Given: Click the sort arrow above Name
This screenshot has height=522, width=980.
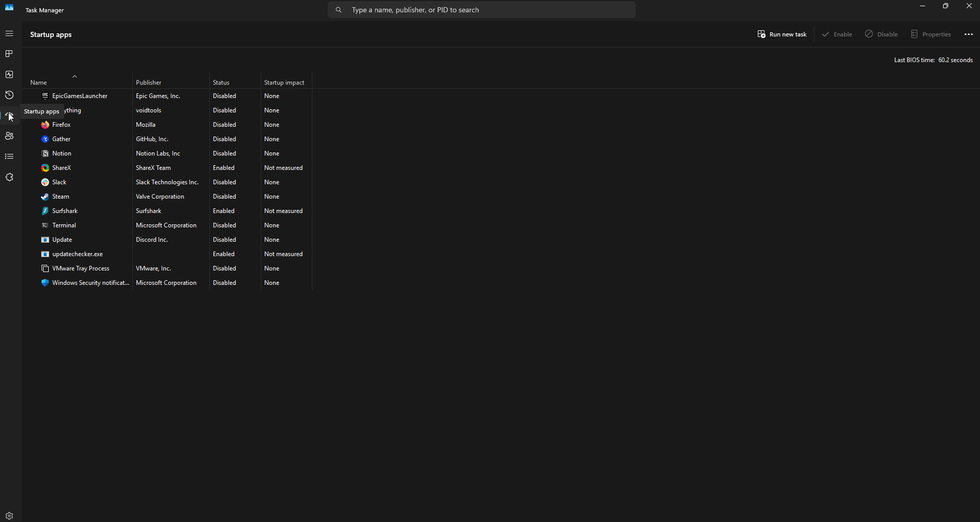Looking at the screenshot, I should pos(75,76).
